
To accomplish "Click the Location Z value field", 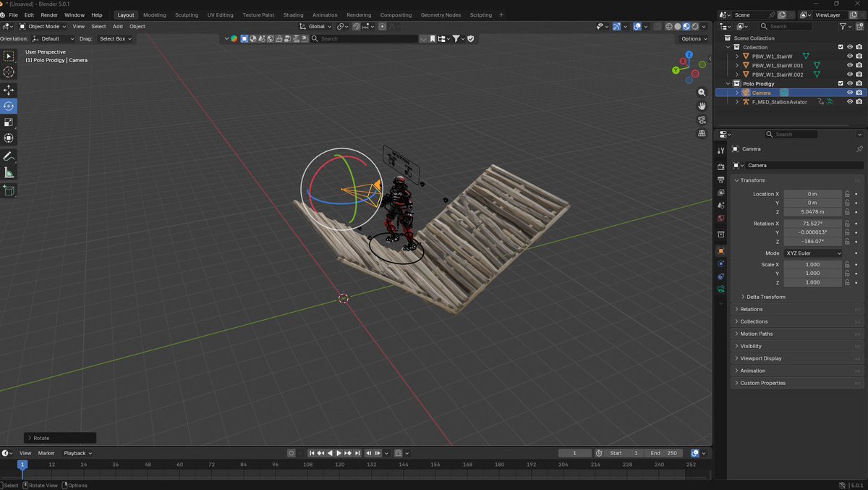I will 812,211.
